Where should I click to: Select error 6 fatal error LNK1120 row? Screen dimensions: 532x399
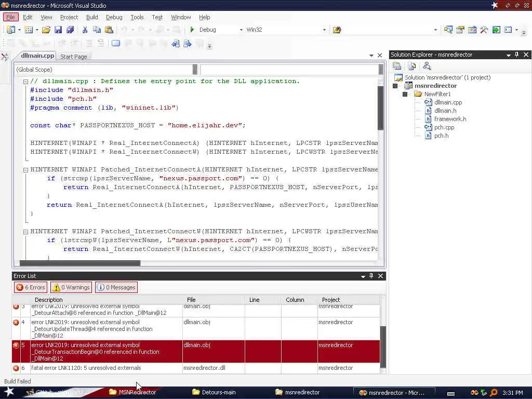(196, 368)
